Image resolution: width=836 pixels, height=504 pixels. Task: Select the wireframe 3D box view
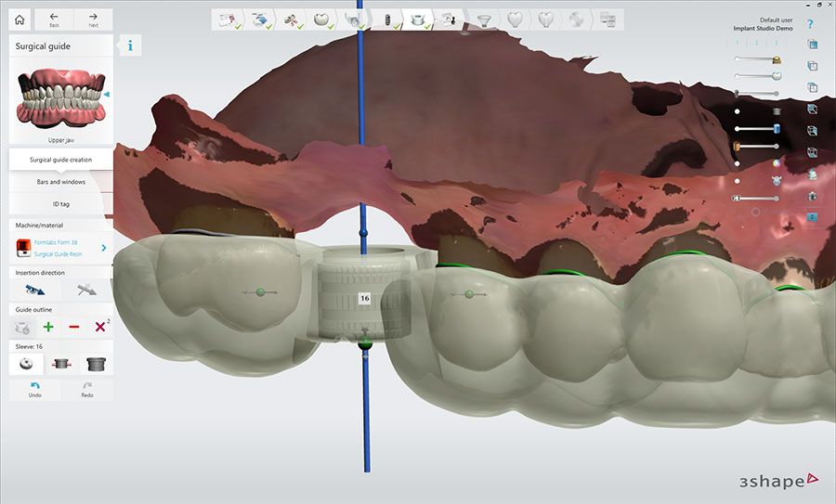pos(812,131)
